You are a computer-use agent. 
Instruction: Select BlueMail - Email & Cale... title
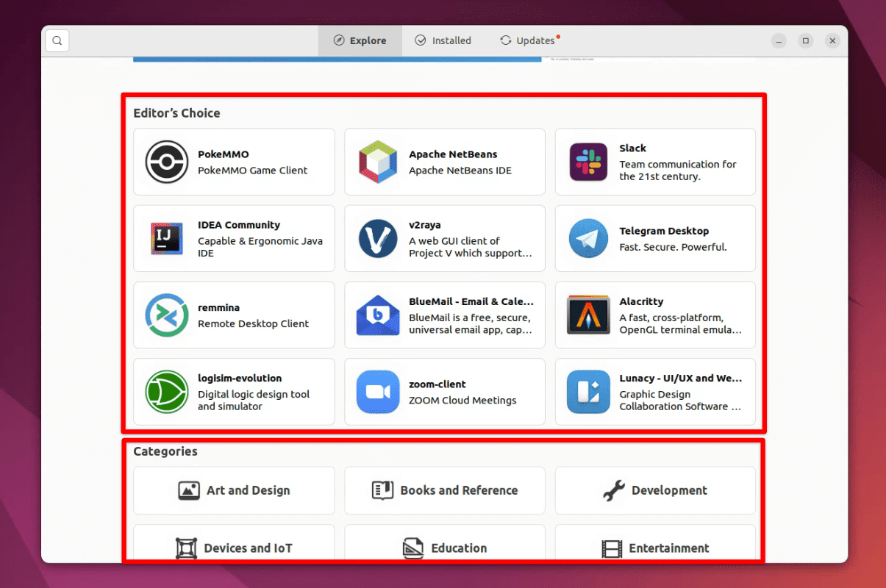471,301
